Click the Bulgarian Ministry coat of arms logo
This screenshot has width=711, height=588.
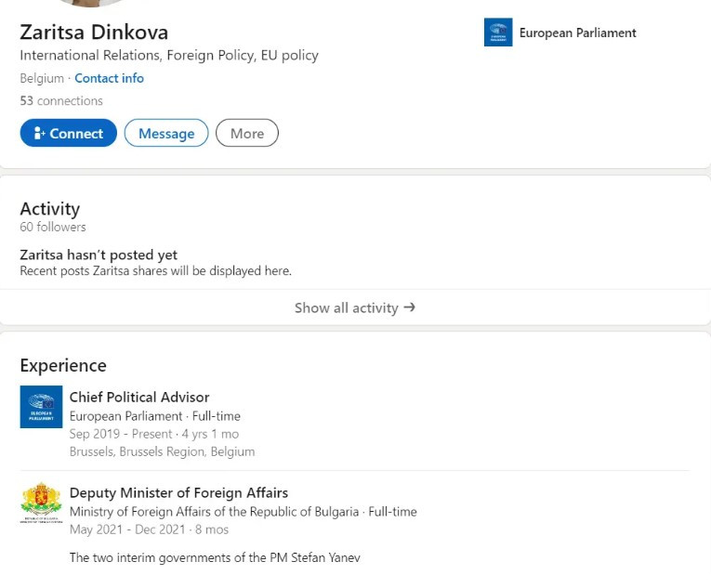(41, 503)
